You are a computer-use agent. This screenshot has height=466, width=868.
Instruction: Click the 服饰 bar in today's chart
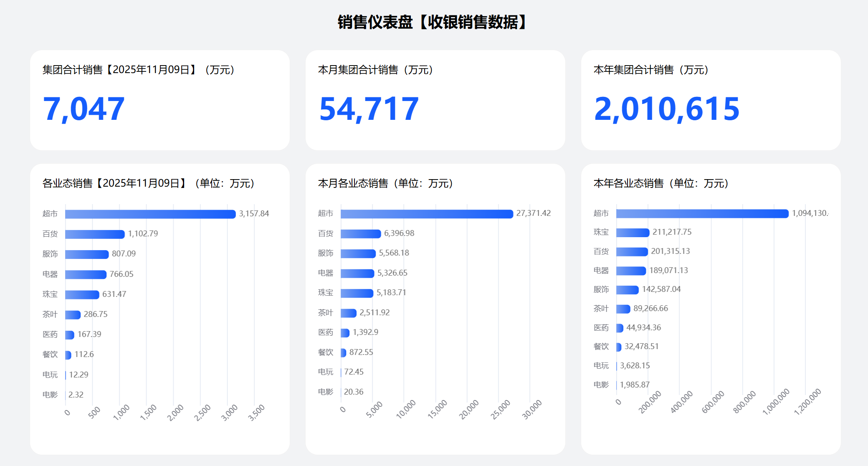[88, 253]
